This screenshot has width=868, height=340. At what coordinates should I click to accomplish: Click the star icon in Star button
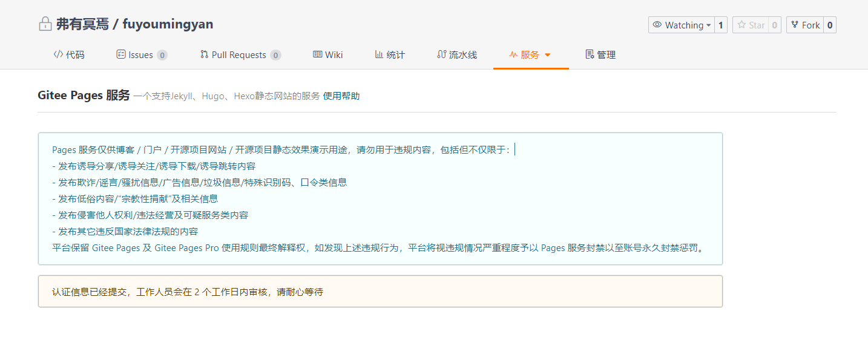pos(741,25)
